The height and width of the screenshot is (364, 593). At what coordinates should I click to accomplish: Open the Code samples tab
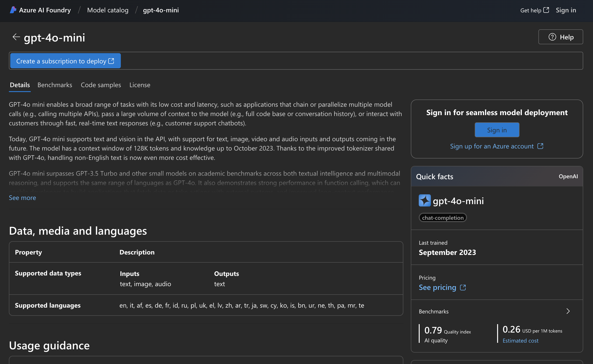tap(101, 85)
